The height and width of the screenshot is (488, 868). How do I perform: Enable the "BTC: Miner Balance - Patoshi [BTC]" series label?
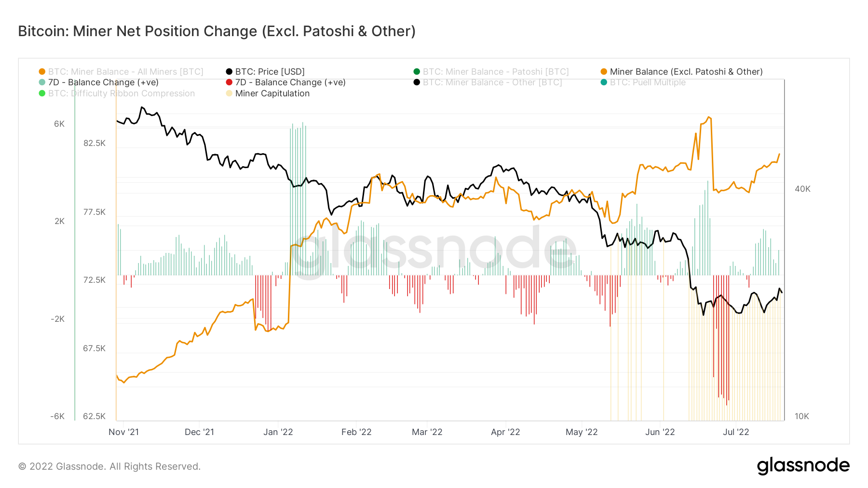point(496,72)
